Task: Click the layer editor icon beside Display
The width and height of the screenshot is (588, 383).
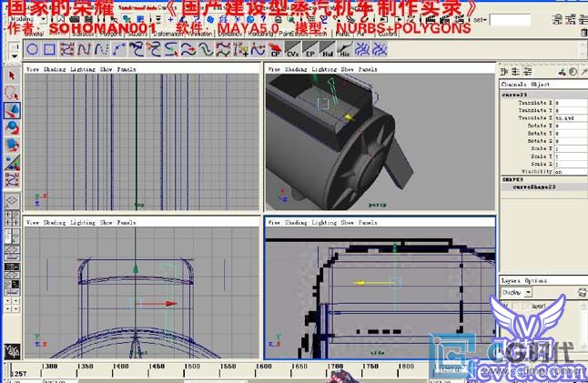Action: tap(583, 292)
